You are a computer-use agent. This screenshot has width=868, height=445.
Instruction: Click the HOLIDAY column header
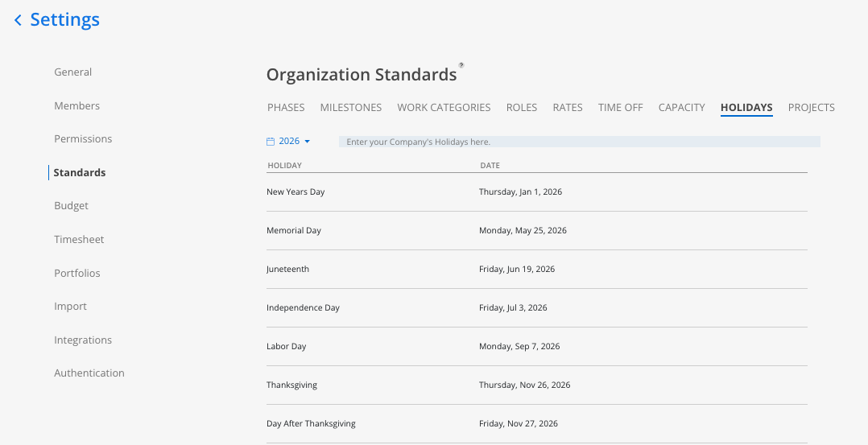pyautogui.click(x=284, y=166)
